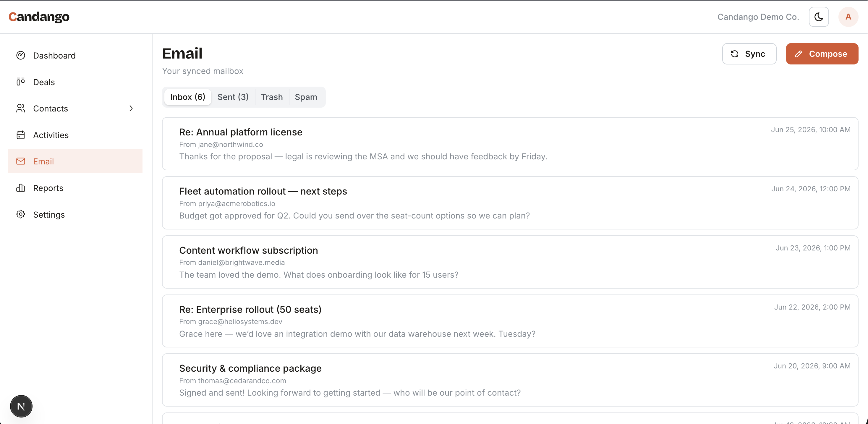Screen dimensions: 868x424
Task: Click sender priya@acmerobotics.io
Action: (237, 204)
